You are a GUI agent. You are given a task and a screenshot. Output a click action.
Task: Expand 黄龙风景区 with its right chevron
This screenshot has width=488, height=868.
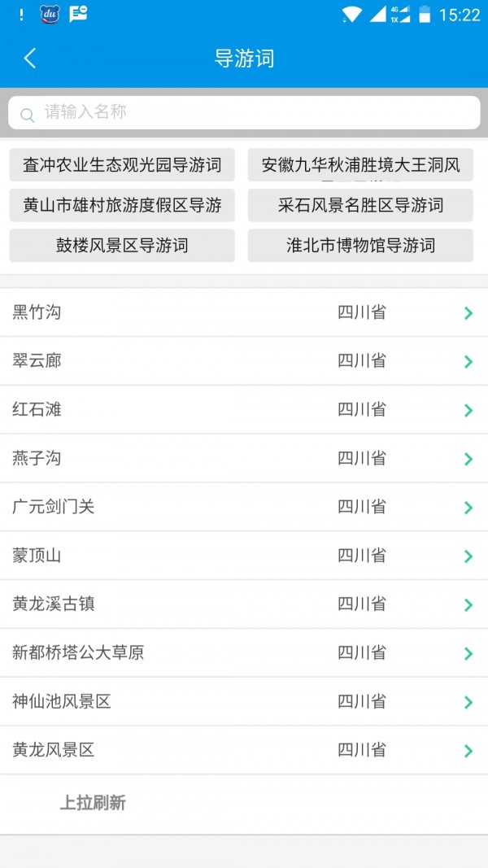coord(469,751)
